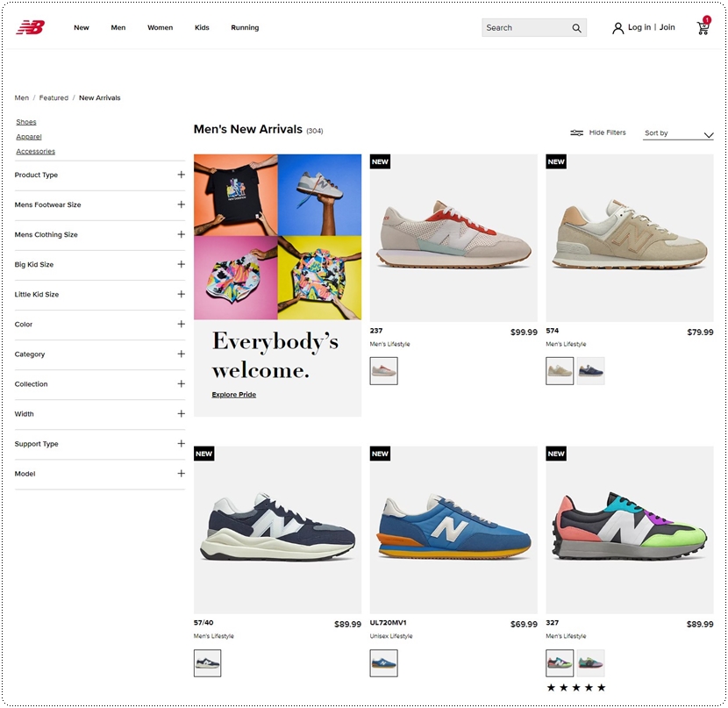Click the $79.99 price
Screen dimensions: 728x708
(700, 333)
